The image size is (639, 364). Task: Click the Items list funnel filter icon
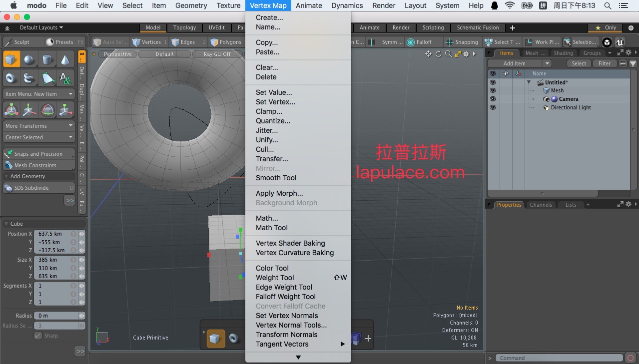click(633, 63)
